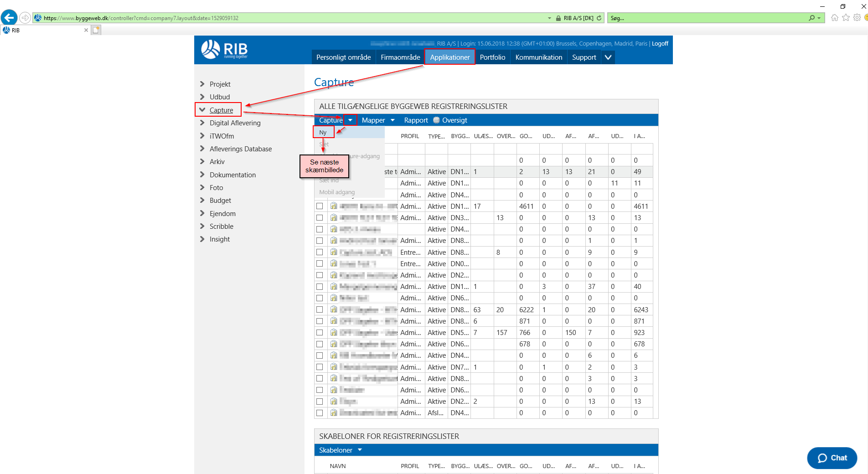Tick the checkbox beside the row showing 6222
Screen dimensions: 868x474
pos(320,309)
